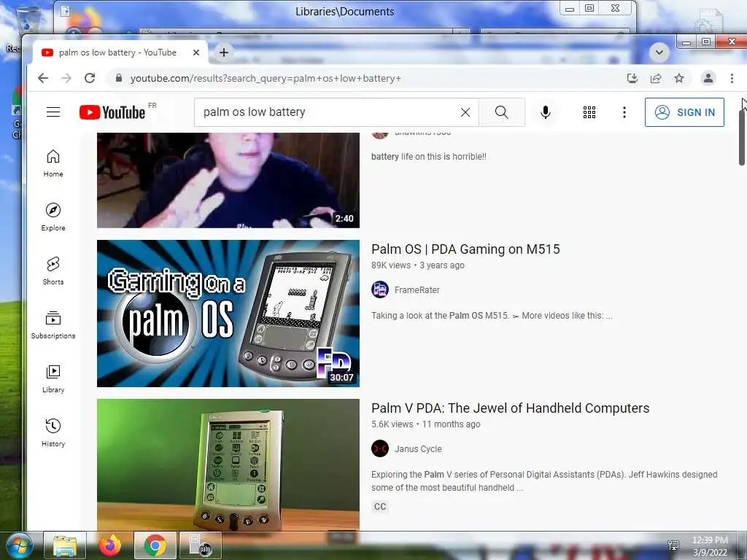Screen dimensions: 747x560
Task: Click the SIGN IN button
Action: (x=684, y=112)
